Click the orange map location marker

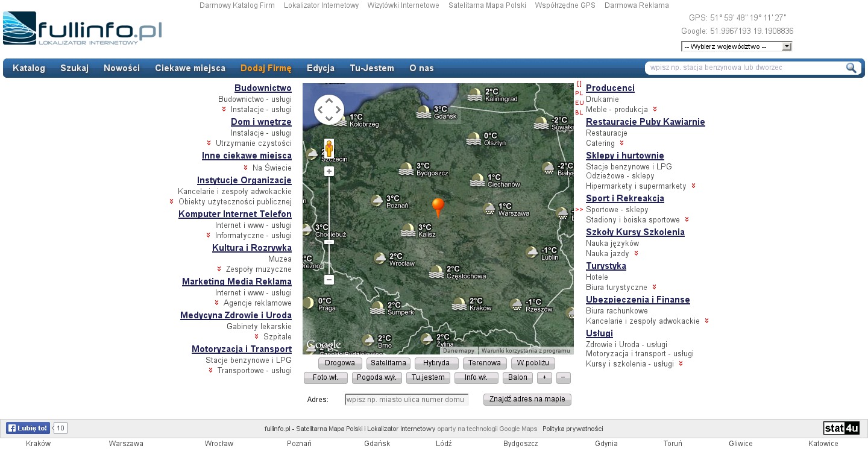coord(438,207)
